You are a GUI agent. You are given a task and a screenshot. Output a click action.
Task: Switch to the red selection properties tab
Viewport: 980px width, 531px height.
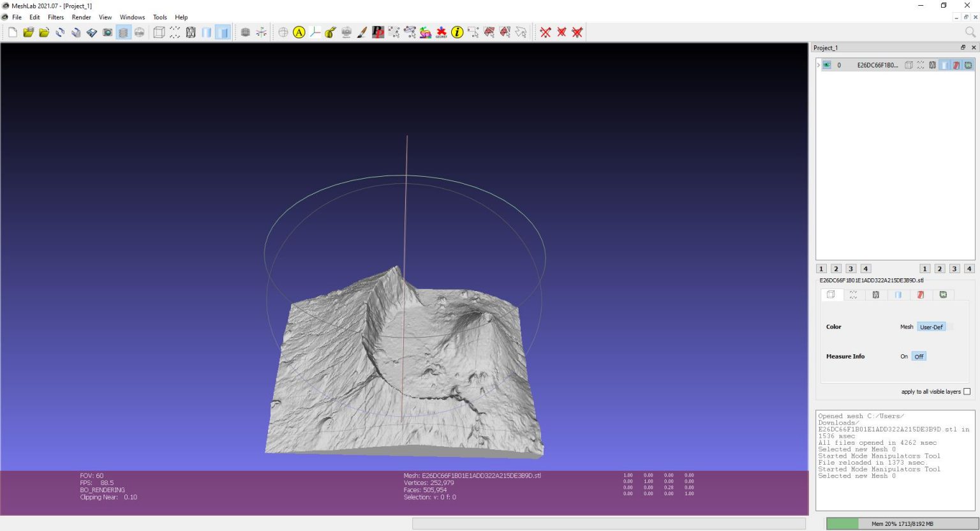coord(921,294)
